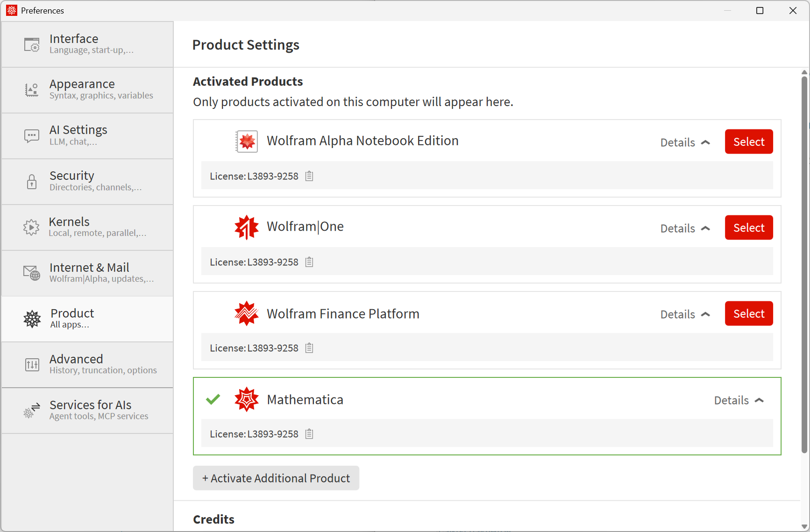Screen dimensions: 810x532
Task: Select Wolfram Alpha Notebook Edition product
Action: point(749,142)
